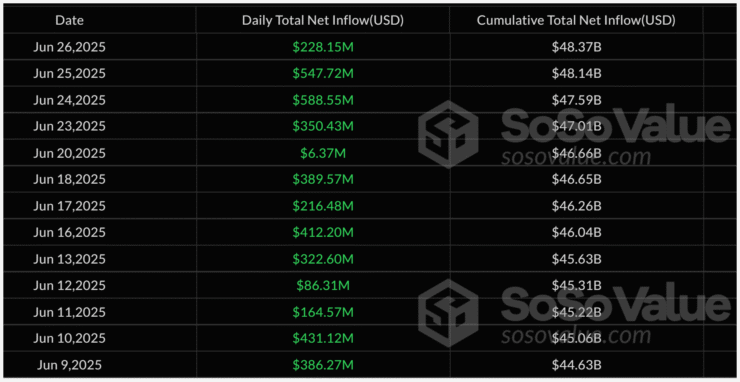The height and width of the screenshot is (382, 740).
Task: Click the $588.55M daily inflow value
Action: point(323,100)
